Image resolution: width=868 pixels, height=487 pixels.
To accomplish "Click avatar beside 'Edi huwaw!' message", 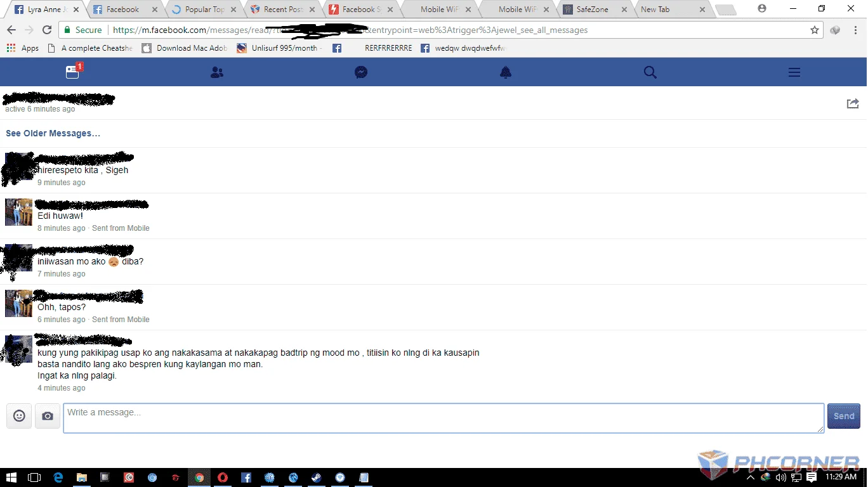I will click(x=18, y=212).
